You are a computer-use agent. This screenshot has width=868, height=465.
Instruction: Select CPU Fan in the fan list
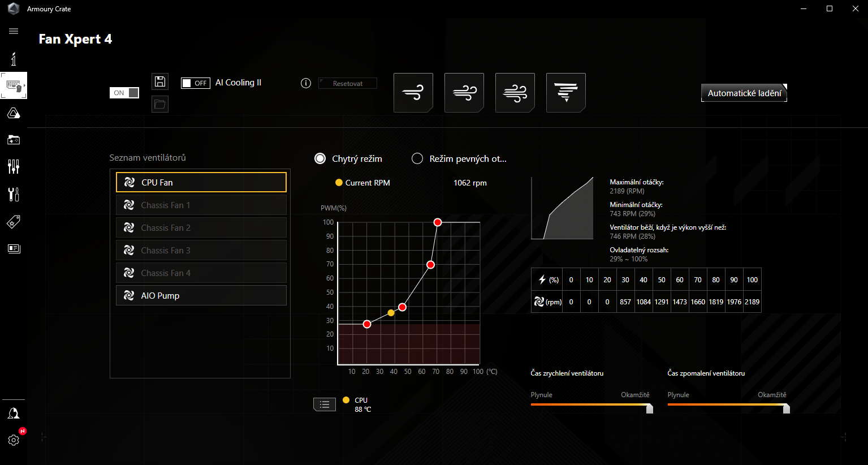click(x=201, y=182)
